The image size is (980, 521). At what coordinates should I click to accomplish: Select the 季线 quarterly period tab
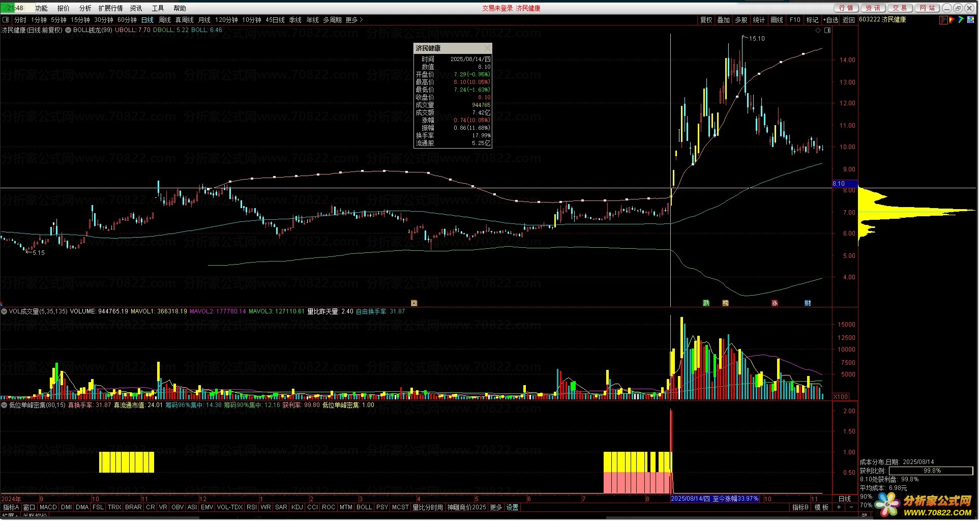[x=295, y=20]
